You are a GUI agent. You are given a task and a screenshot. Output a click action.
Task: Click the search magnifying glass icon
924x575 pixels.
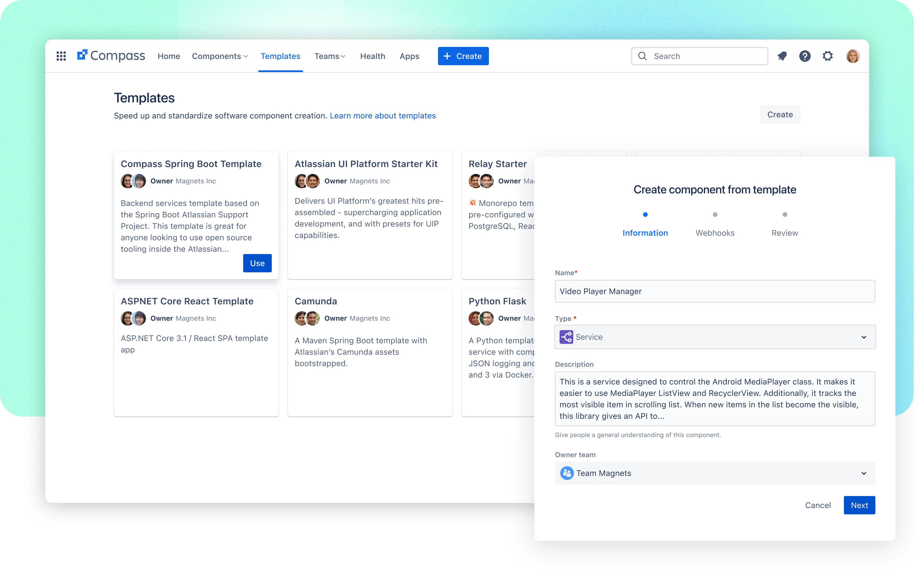pos(642,56)
